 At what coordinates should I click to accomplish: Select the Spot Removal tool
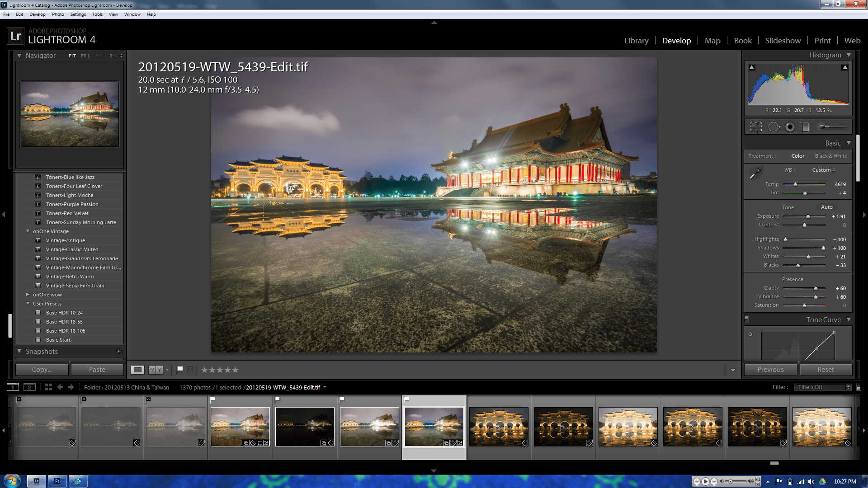pyautogui.click(x=774, y=127)
